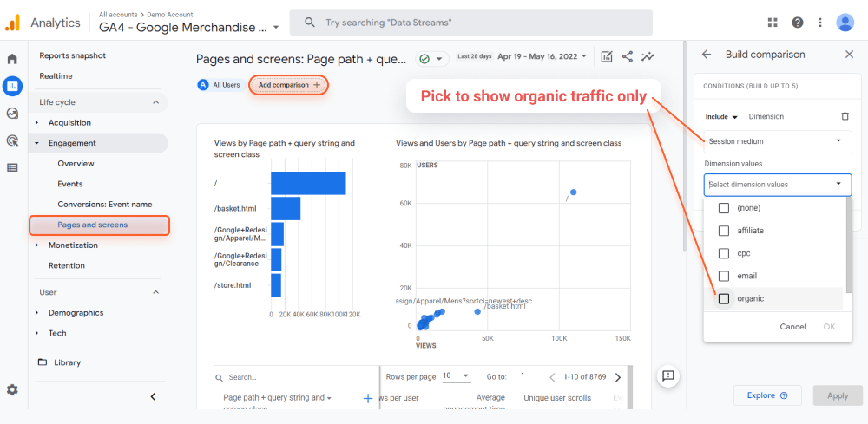
Task: Open the Rows per page dropdown
Action: [457, 376]
